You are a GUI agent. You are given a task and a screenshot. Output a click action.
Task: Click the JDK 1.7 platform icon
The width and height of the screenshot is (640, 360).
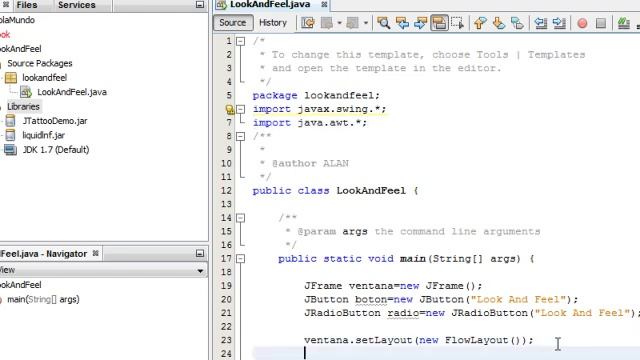pos(10,150)
